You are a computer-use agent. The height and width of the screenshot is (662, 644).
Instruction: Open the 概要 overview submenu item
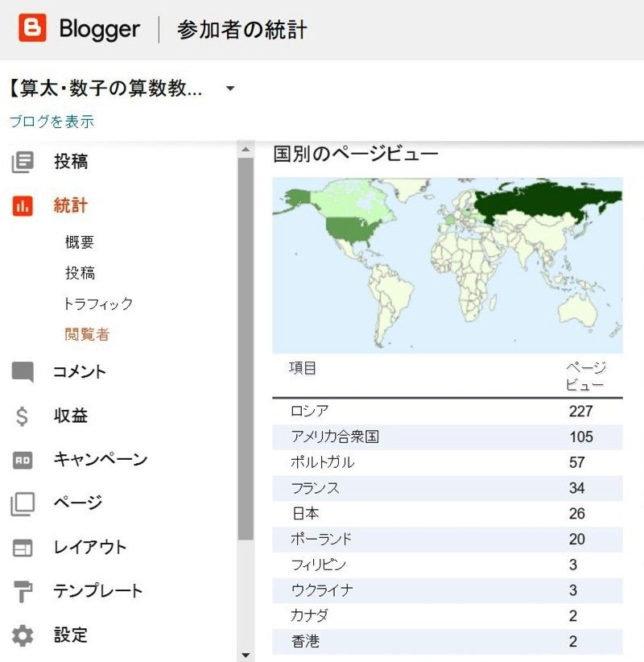click(80, 242)
